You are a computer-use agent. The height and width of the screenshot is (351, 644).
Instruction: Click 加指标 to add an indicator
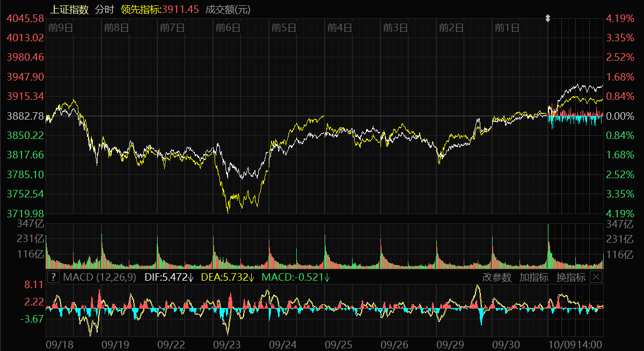tap(533, 277)
